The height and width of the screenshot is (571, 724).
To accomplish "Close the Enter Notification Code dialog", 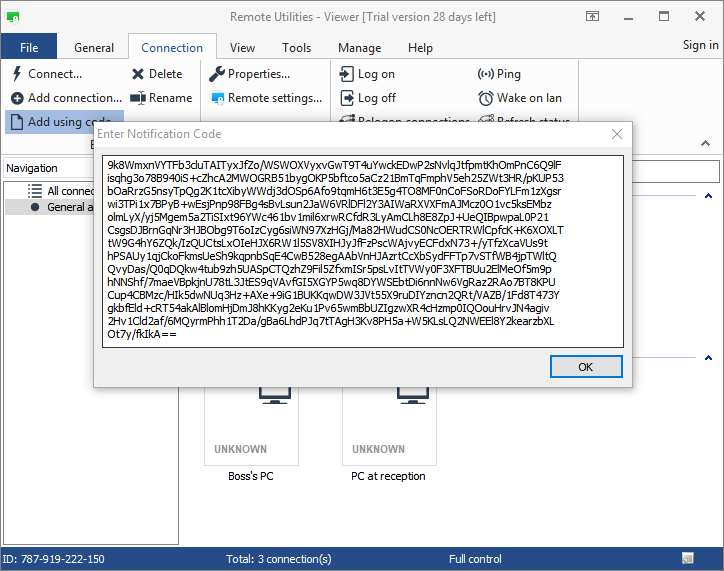I will [x=616, y=134].
